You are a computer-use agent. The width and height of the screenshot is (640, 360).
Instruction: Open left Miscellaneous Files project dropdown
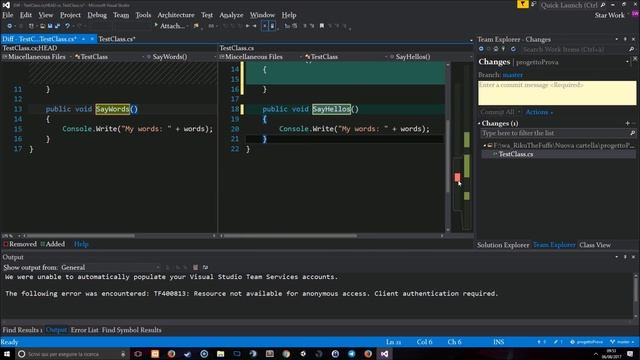37,57
